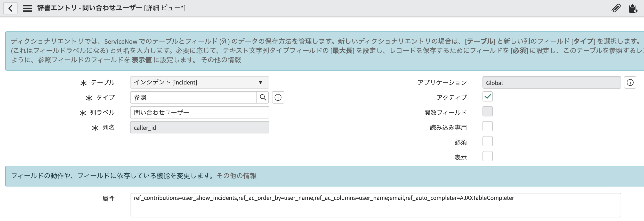Click the clipboard icon in header
Viewport: 644px width, 221px height.
point(633,8)
